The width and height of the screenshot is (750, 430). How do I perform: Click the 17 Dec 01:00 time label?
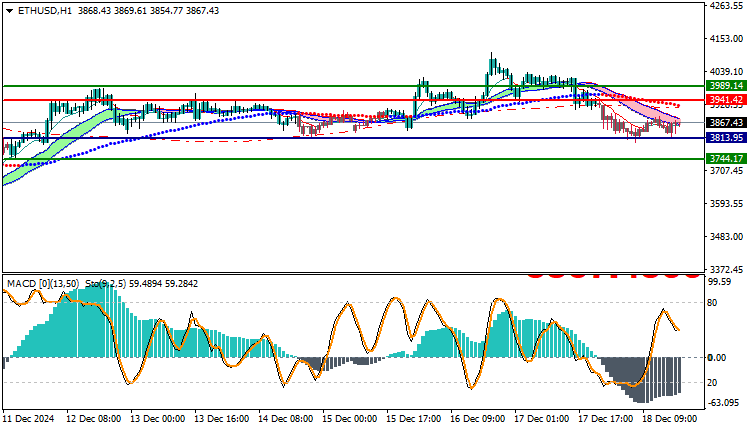(541, 419)
